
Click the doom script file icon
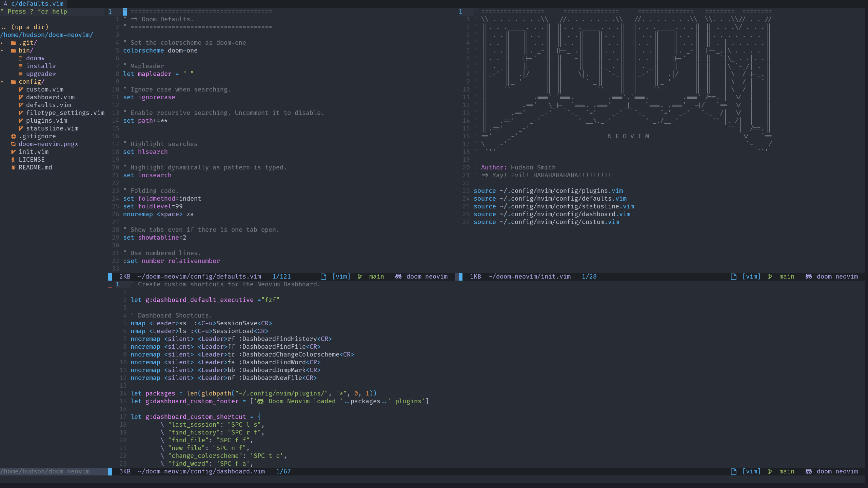(21, 58)
